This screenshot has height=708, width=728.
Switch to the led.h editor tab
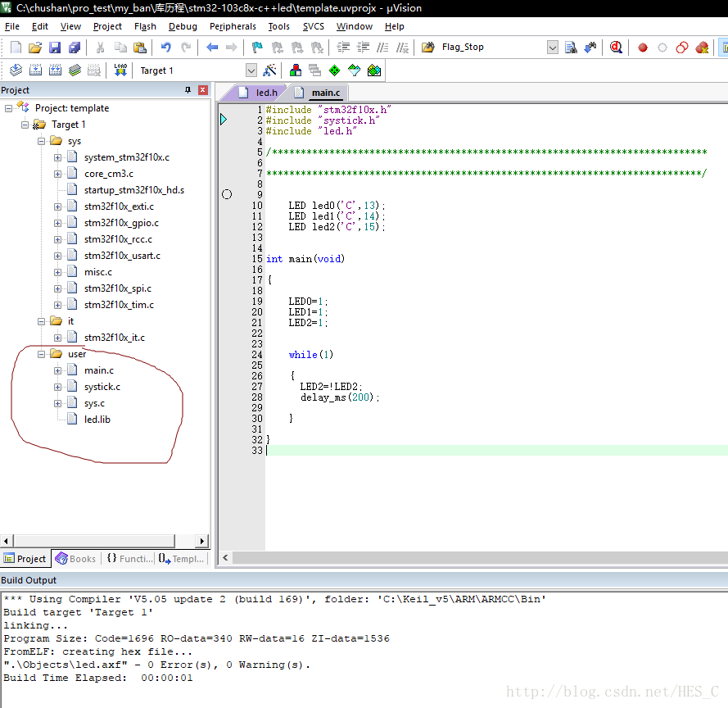(x=266, y=93)
